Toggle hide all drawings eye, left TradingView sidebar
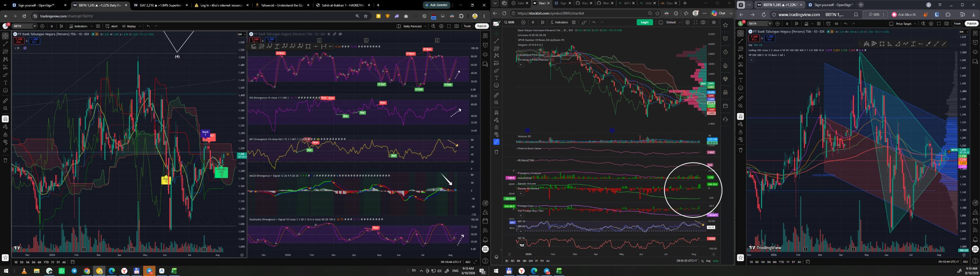 pos(5,142)
